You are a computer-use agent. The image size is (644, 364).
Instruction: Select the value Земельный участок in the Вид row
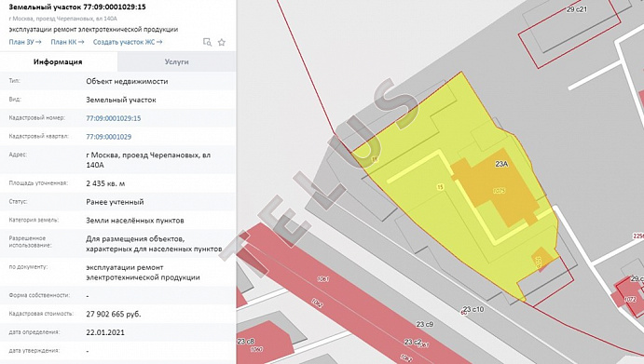point(121,100)
